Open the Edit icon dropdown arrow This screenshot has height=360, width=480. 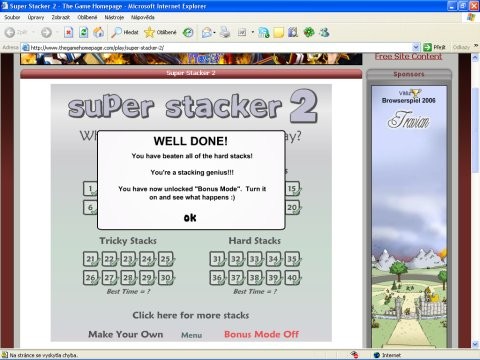[252, 32]
